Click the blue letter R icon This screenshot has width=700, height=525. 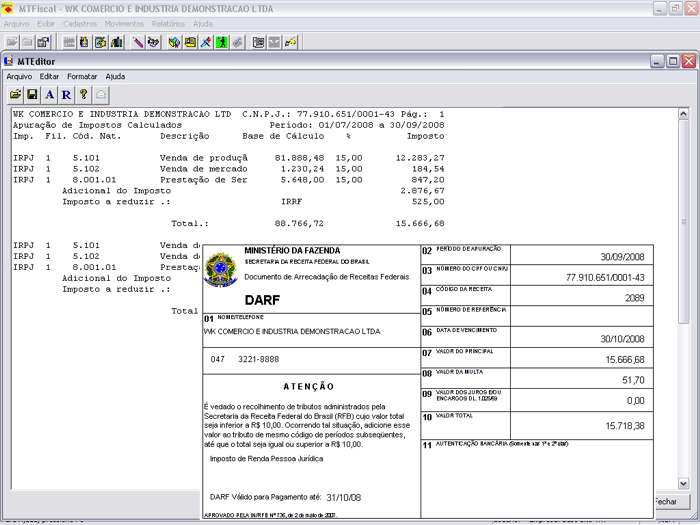[x=66, y=94]
